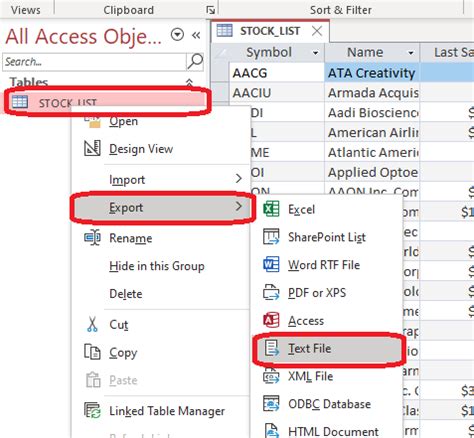Open the Clipboard dialog launcher
Image resolution: width=474 pixels, height=438 pixels.
tap(211, 10)
